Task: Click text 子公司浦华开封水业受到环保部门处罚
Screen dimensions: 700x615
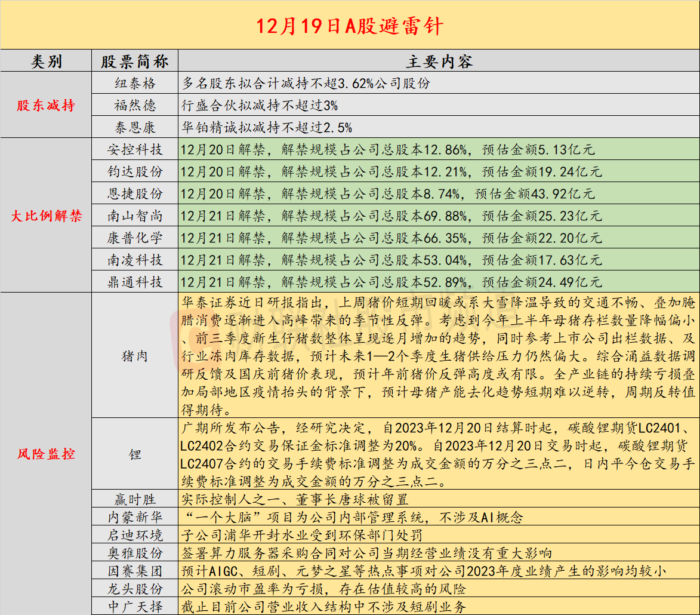Action: click(x=302, y=535)
